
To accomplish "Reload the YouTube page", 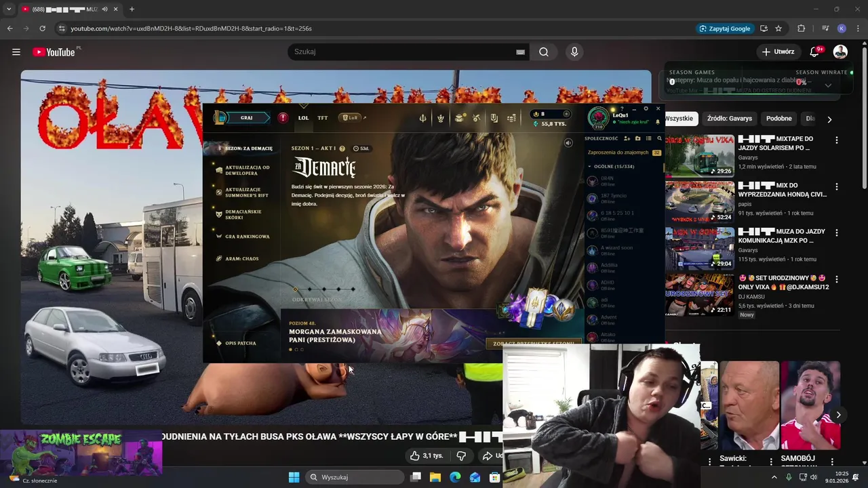I will click(42, 28).
